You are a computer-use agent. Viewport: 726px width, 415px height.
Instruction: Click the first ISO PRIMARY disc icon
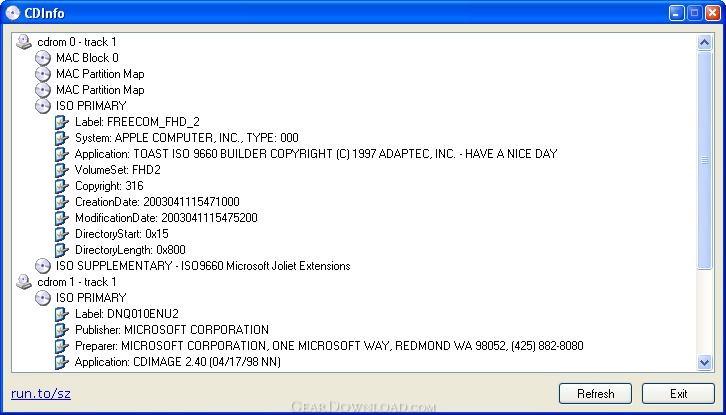pos(43,106)
